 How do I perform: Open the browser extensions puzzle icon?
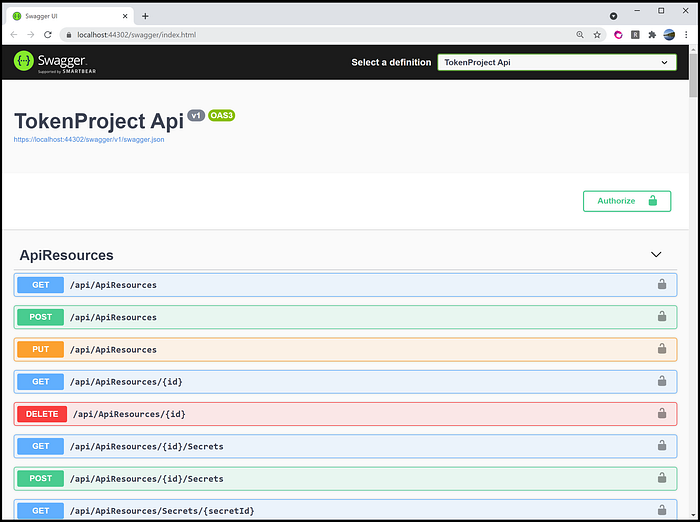click(x=652, y=35)
